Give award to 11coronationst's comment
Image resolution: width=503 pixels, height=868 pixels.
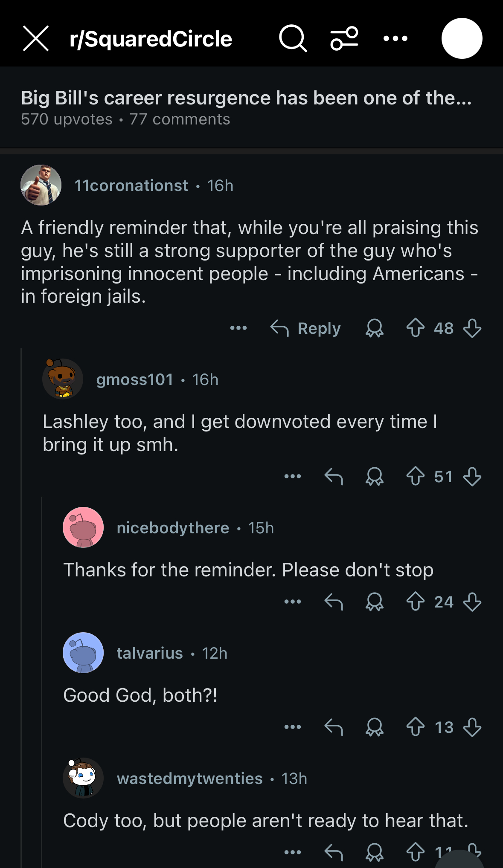[x=375, y=329]
